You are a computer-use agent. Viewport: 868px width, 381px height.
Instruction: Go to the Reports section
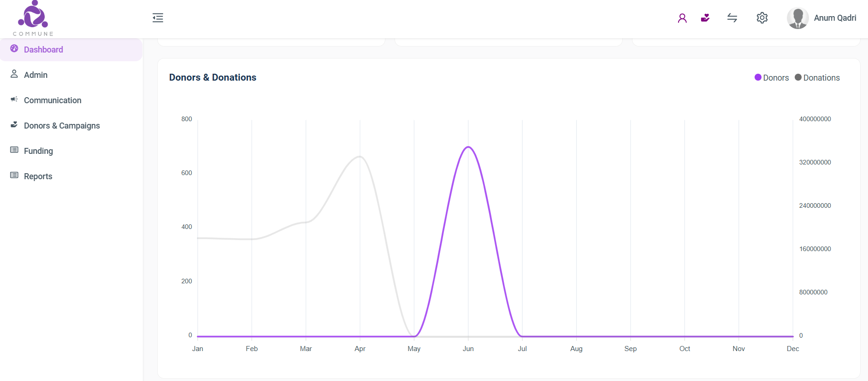[38, 176]
